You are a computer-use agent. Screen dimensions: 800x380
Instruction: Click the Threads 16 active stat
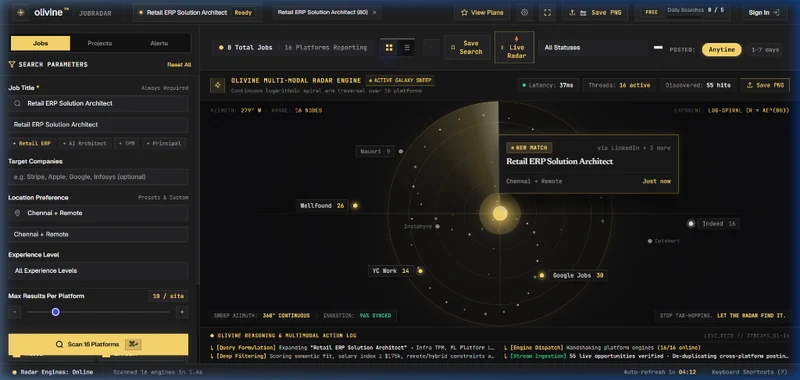(619, 85)
